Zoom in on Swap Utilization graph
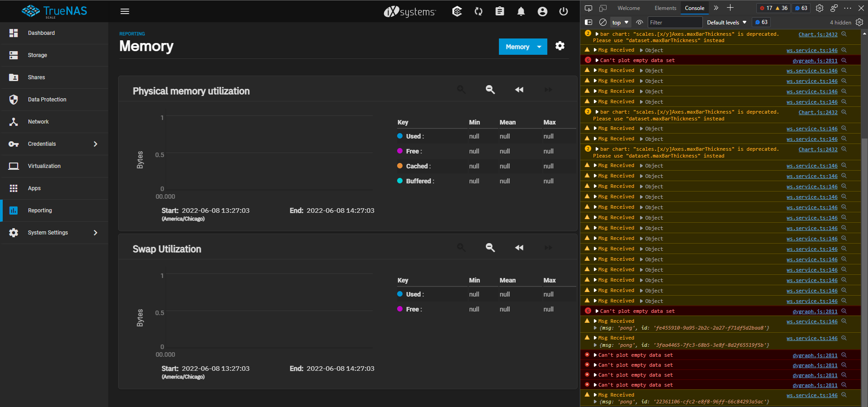The height and width of the screenshot is (407, 868). coord(461,248)
